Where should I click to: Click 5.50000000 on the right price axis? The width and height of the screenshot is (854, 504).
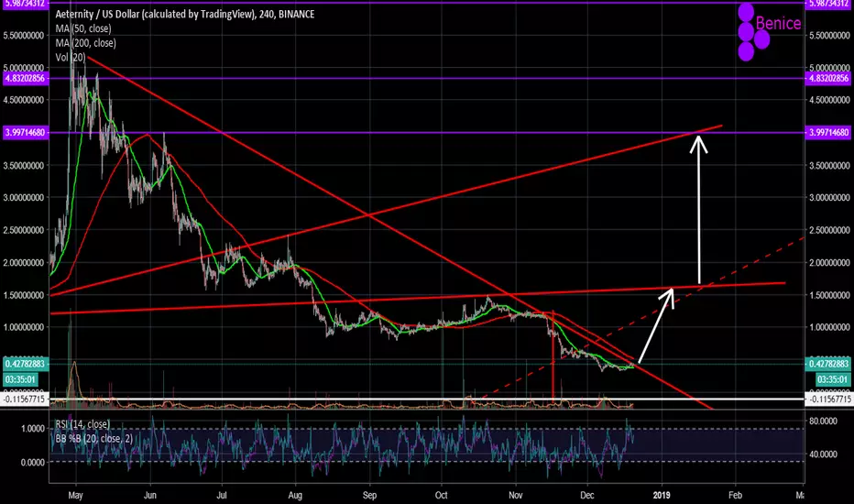point(827,36)
